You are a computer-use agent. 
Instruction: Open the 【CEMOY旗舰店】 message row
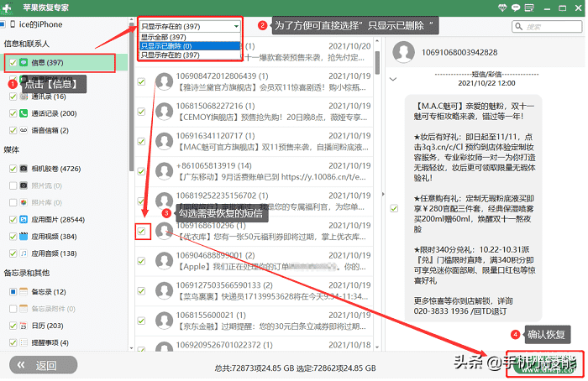255,112
